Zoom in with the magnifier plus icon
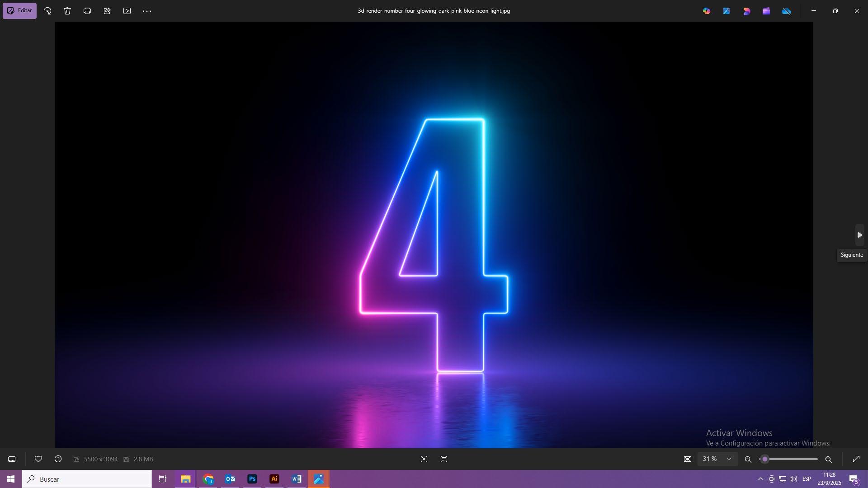868x488 pixels. 828,459
